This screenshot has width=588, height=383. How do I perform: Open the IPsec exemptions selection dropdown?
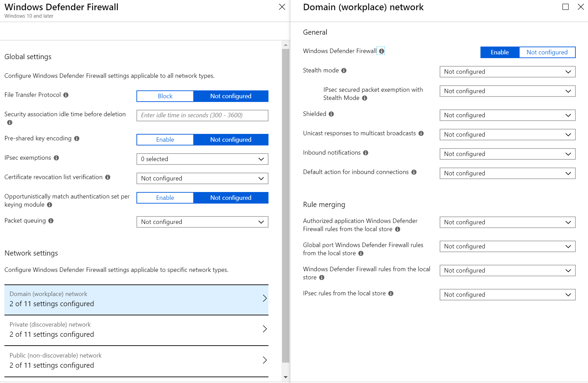pyautogui.click(x=202, y=159)
